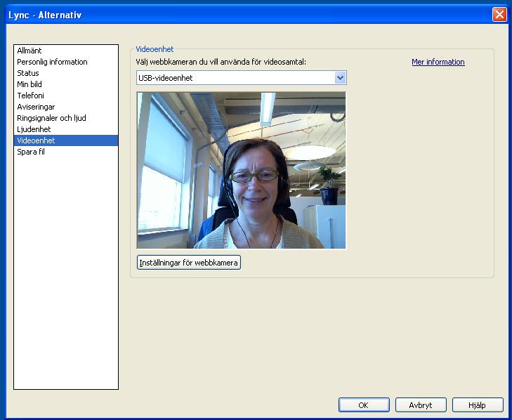Screen dimensions: 512x420
Task: Click the Mer information link
Action: (x=438, y=62)
